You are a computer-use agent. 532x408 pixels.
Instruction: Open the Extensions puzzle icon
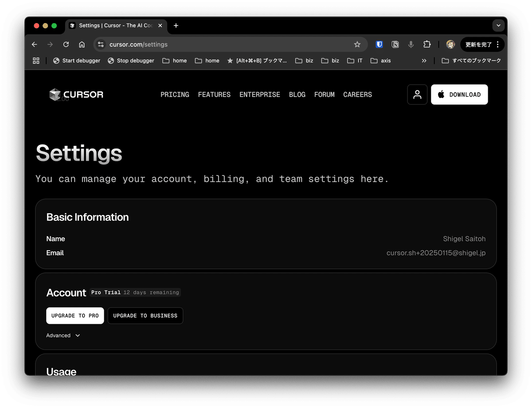coord(427,44)
